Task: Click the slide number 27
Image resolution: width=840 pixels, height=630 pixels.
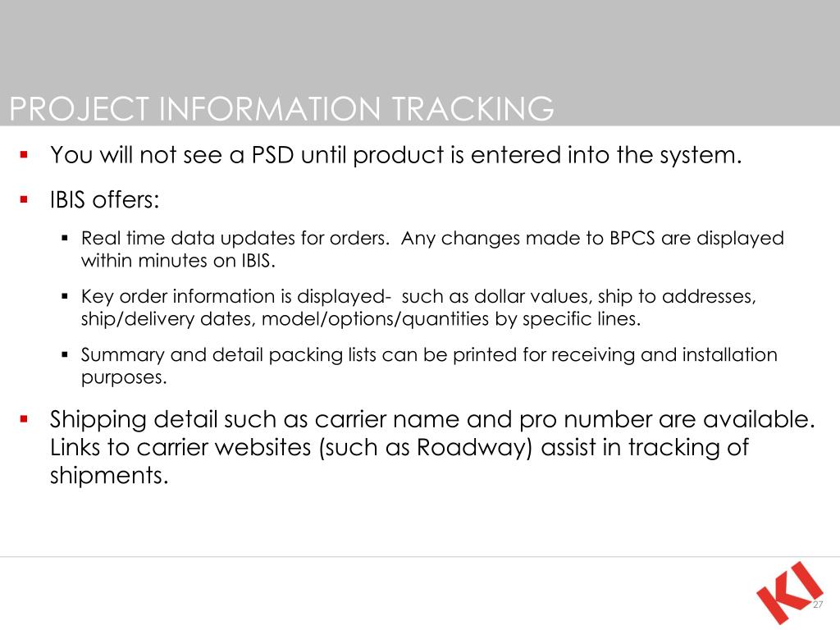Action: 818,605
